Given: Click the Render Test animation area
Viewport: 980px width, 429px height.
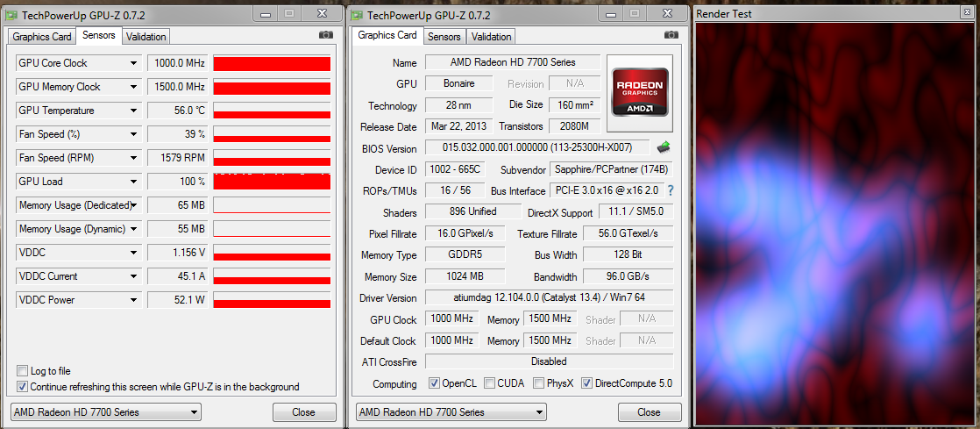Looking at the screenshot, I should click(835, 223).
